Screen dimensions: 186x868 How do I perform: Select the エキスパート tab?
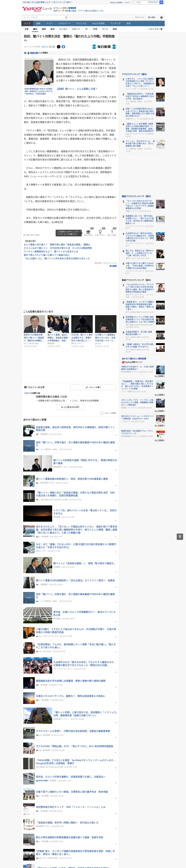[64, 24]
